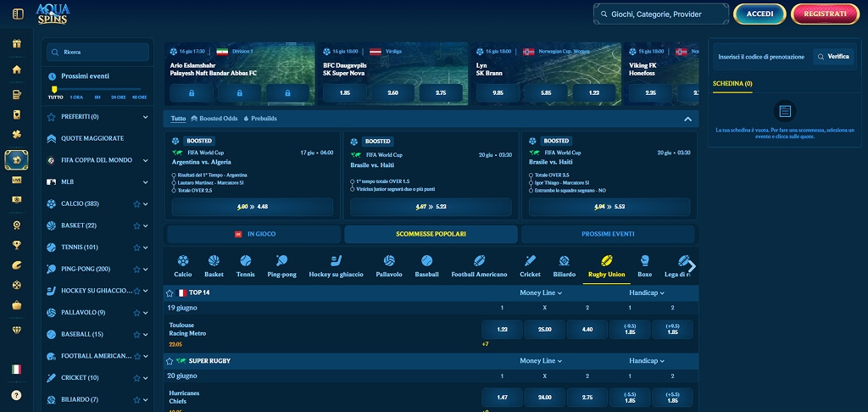Image resolution: width=868 pixels, height=412 pixels.
Task: Star PALLAVOLO (9) as favorite
Action: coord(136,312)
